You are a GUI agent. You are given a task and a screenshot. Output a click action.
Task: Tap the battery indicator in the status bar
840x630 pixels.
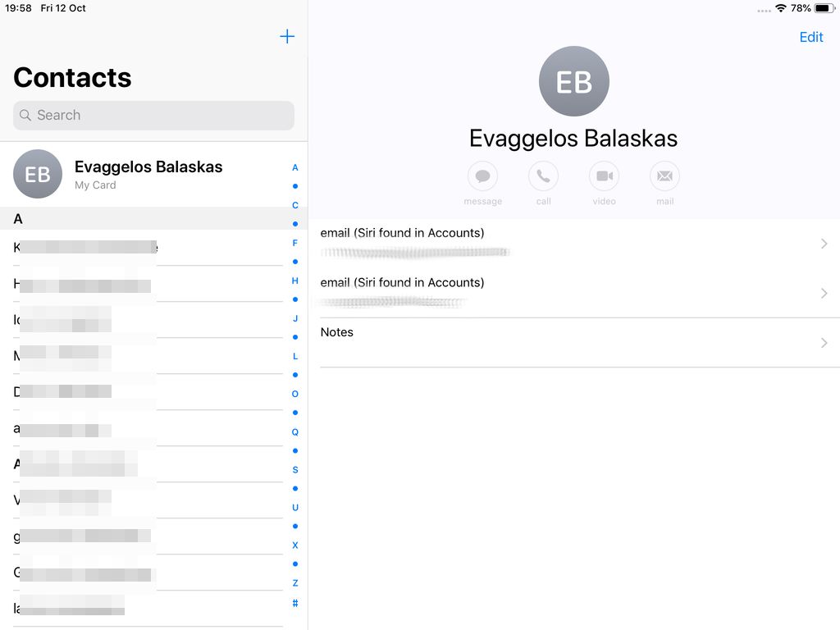tap(823, 8)
